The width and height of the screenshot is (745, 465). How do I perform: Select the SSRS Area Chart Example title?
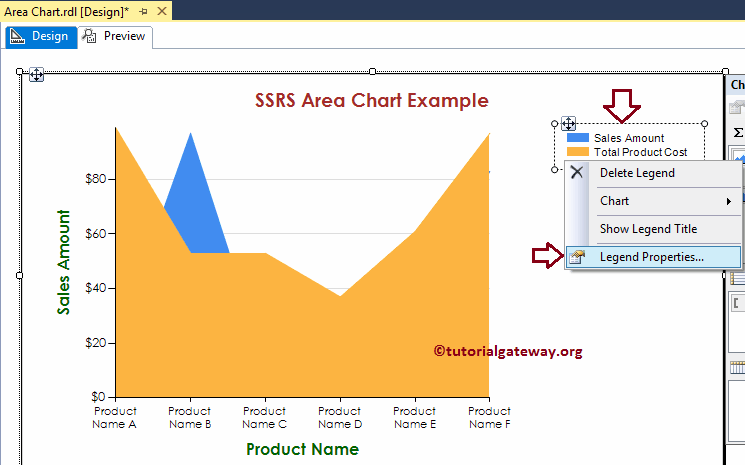click(x=372, y=100)
